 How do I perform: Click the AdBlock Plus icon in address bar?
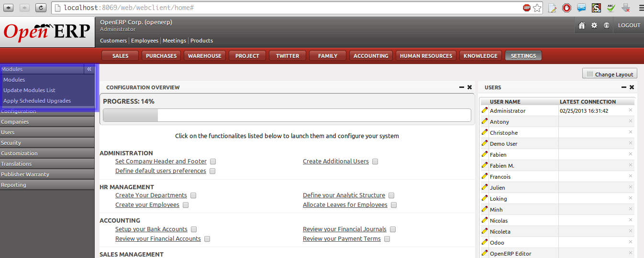point(526,8)
